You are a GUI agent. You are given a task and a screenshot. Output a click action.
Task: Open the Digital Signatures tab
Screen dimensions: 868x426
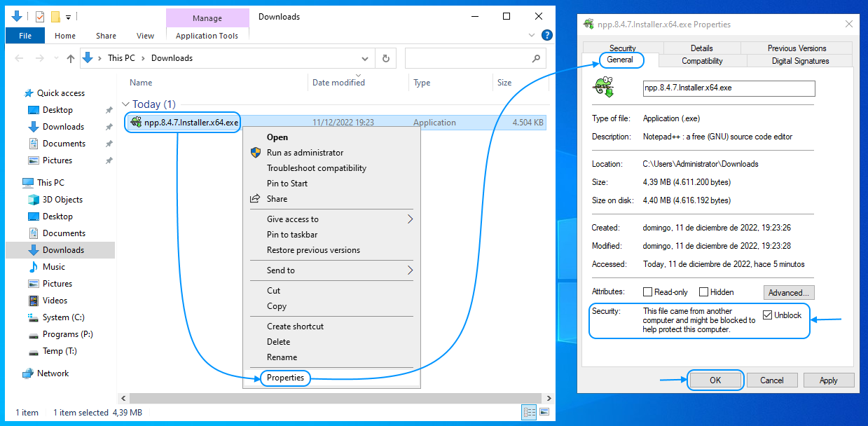tap(800, 61)
